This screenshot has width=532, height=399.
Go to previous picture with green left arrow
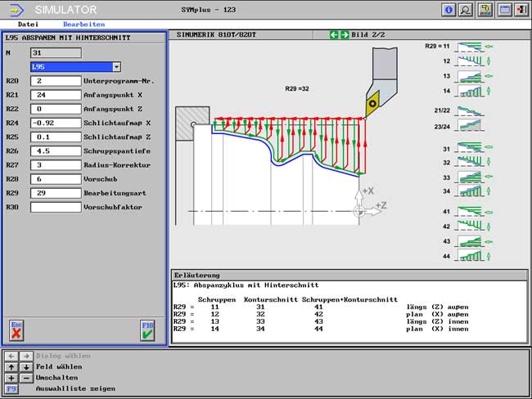click(333, 35)
